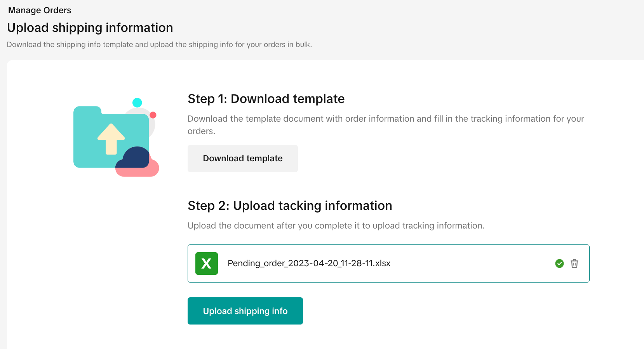Click the Step 2 upload instructions text
Screen dimensions: 644x349
[x=336, y=226]
